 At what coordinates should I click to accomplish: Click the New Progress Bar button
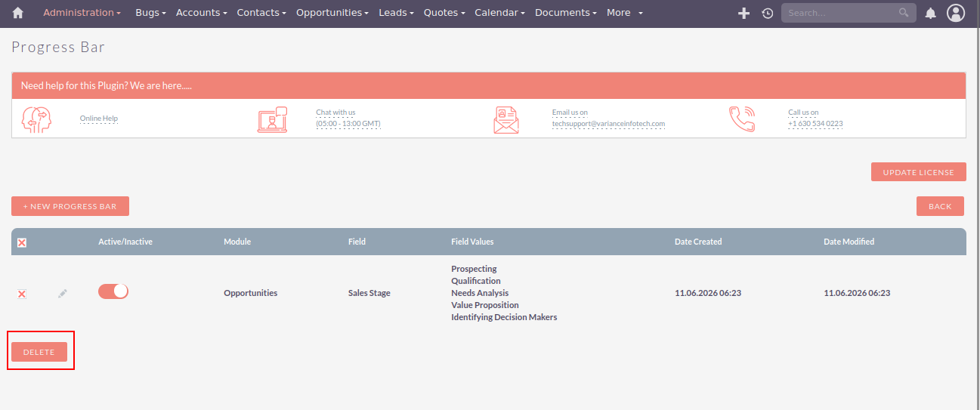point(70,206)
